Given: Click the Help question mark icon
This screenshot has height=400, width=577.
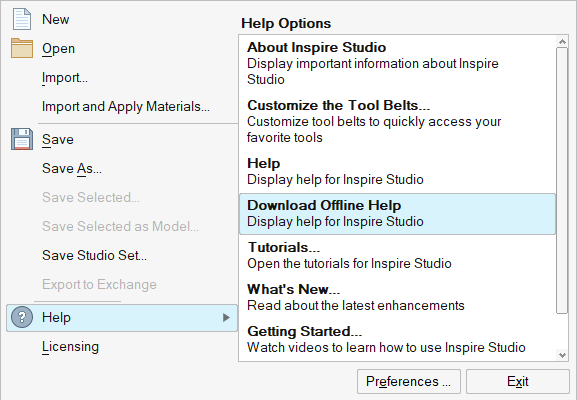Looking at the screenshot, I should coord(22,317).
